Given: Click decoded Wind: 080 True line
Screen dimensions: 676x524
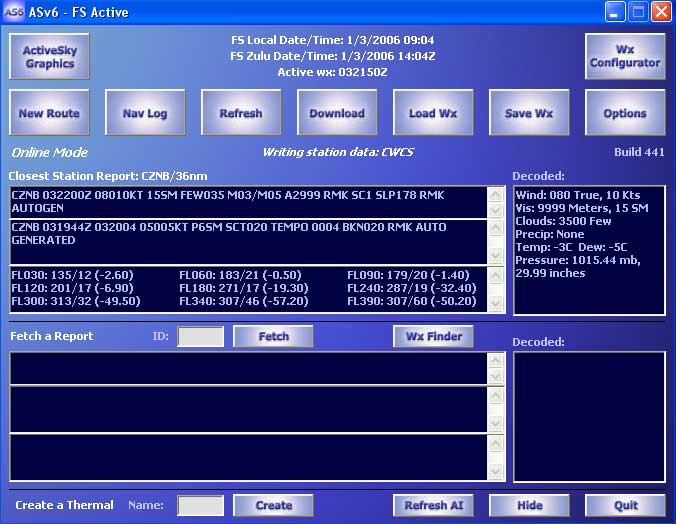Looking at the screenshot, I should point(578,195).
